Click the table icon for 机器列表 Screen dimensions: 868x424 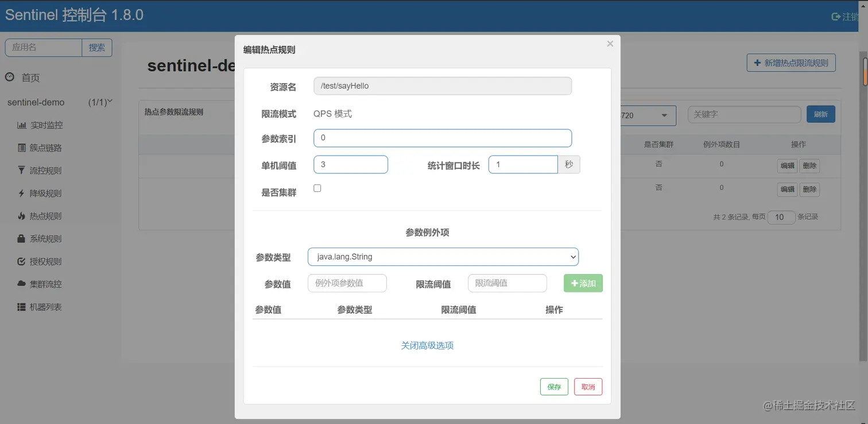tap(22, 307)
